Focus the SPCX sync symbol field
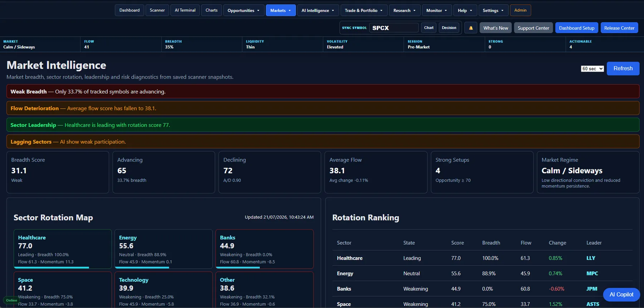This screenshot has width=644, height=308. (394, 28)
